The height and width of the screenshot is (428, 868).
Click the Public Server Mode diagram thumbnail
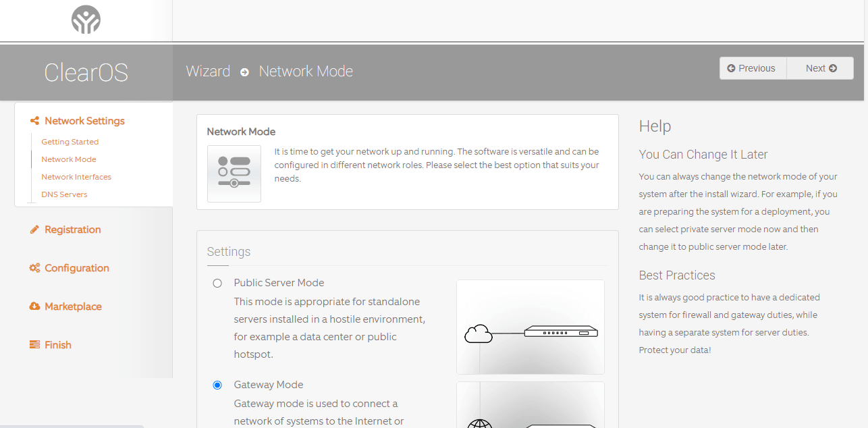pos(531,327)
